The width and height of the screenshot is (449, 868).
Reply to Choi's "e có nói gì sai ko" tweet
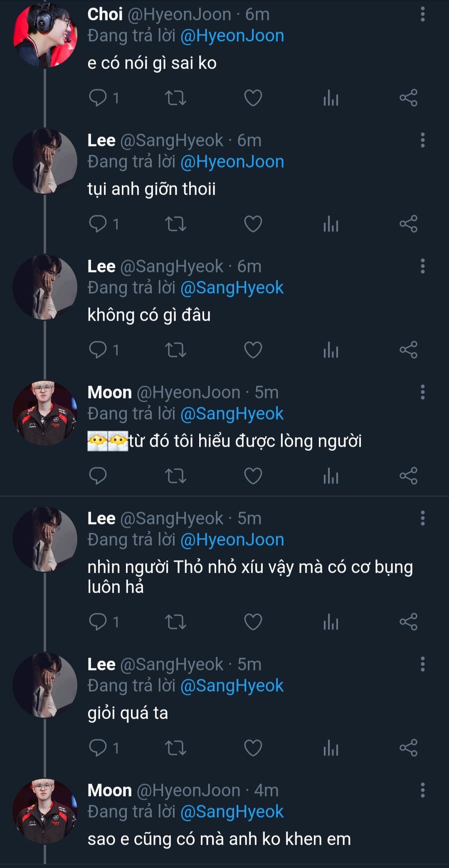(x=98, y=98)
